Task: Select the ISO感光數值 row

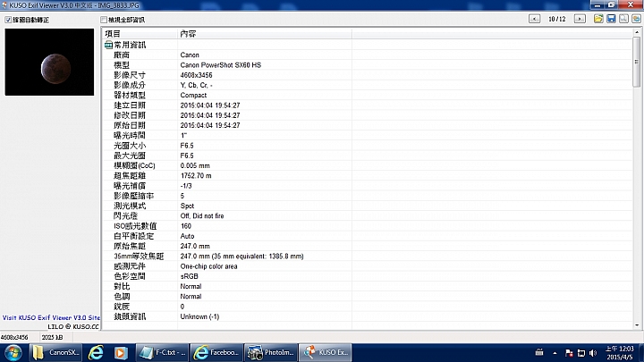Action: point(368,226)
